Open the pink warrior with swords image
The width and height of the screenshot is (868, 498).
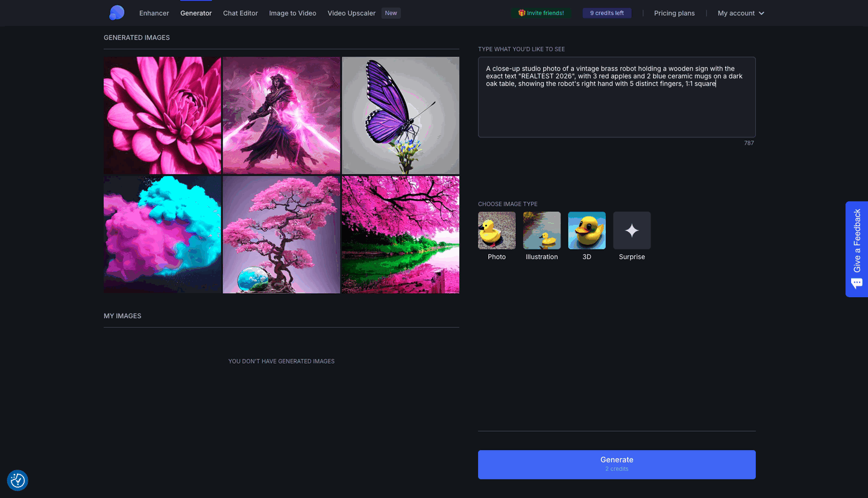click(x=281, y=115)
